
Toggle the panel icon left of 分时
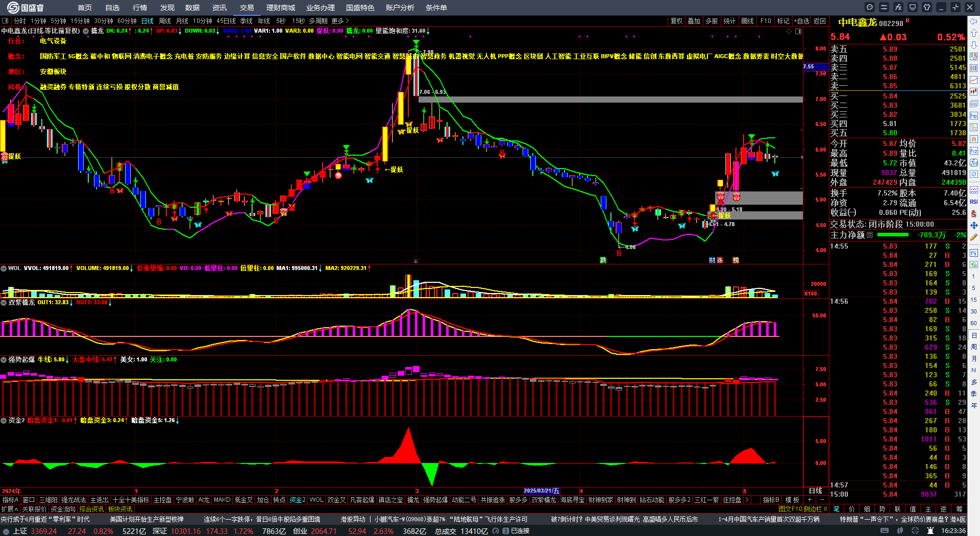click(x=5, y=21)
